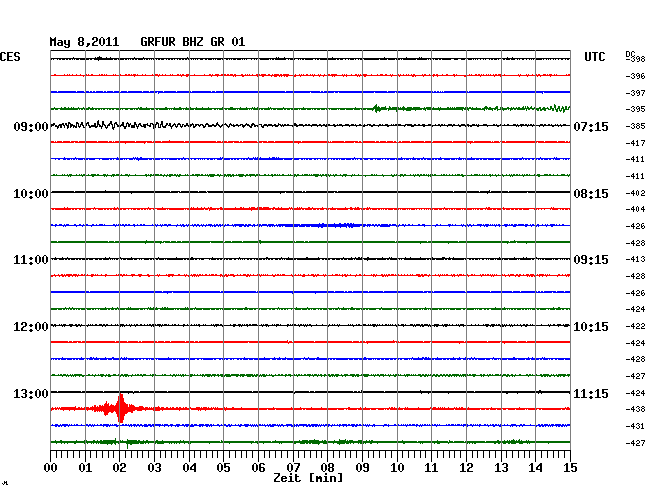
Task: Click the green trace event onset after minute 09
Action: (x=376, y=109)
